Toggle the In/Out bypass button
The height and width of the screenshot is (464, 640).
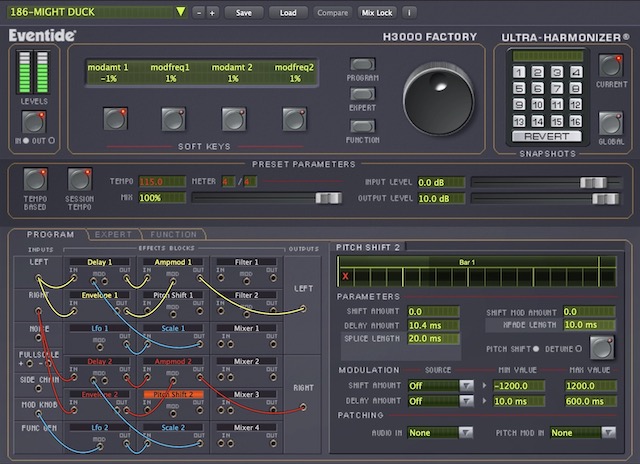(x=32, y=122)
